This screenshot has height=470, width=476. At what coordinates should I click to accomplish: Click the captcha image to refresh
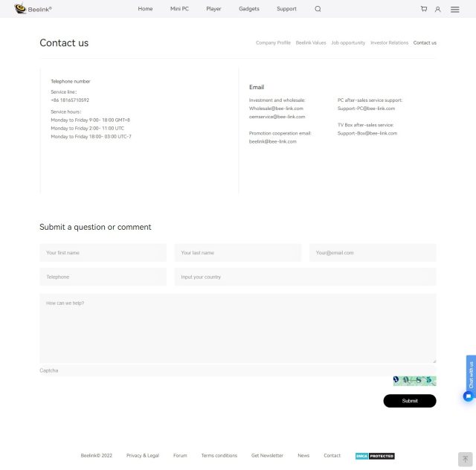click(x=414, y=381)
